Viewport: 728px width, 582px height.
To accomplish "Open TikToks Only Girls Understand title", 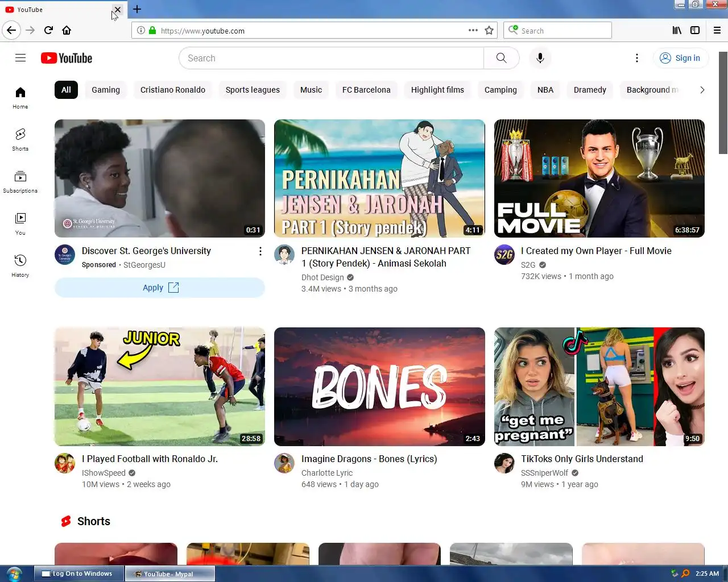I will (x=582, y=459).
